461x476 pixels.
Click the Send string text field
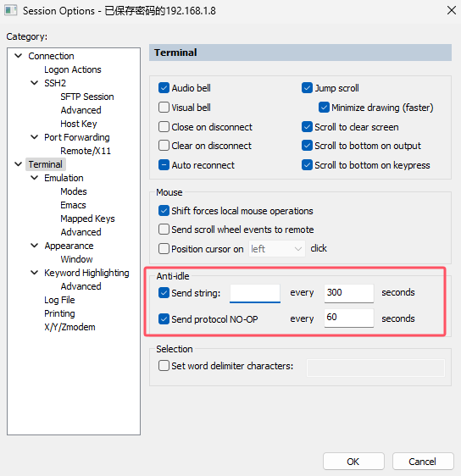click(255, 293)
